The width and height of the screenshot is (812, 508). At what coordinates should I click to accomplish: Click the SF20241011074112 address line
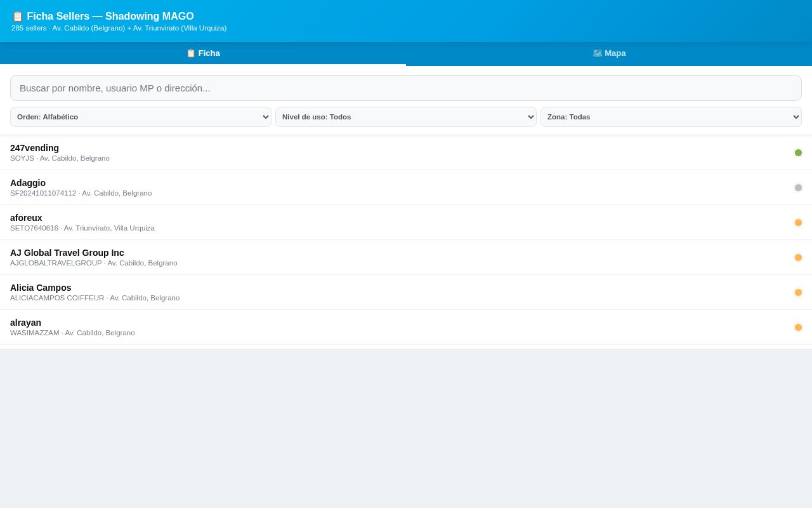tap(81, 193)
